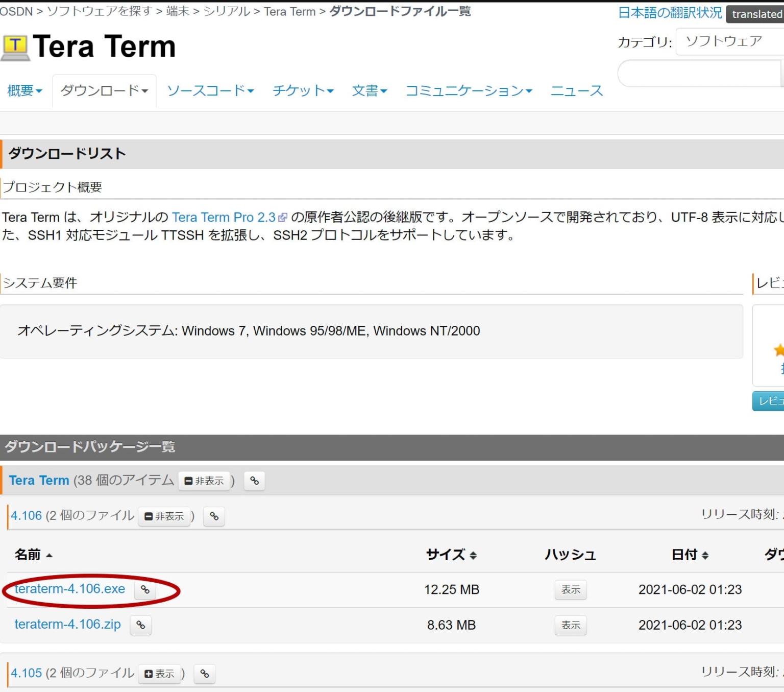Viewport: 784px width, 692px height.
Task: Expand the 4.105 release file list
Action: pyautogui.click(x=160, y=674)
